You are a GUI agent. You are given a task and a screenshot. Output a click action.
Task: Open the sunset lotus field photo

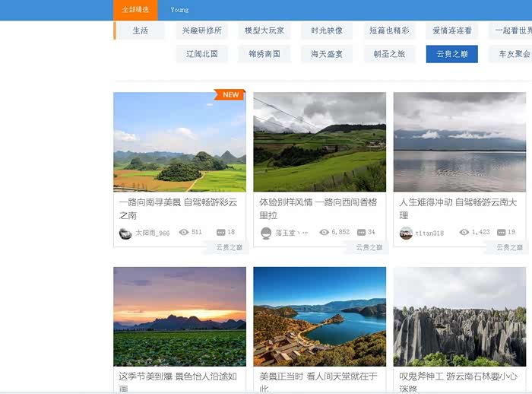pyautogui.click(x=180, y=316)
